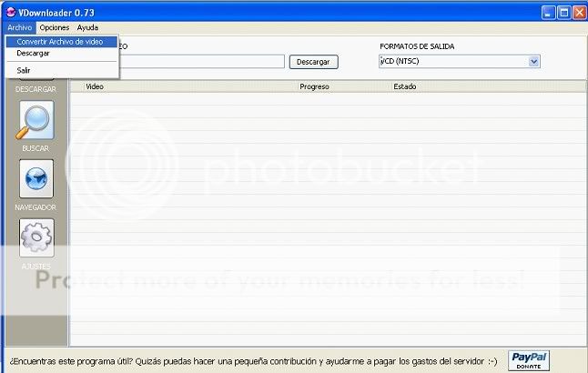Choose Descargar from the Archivo menu

[x=62, y=54]
